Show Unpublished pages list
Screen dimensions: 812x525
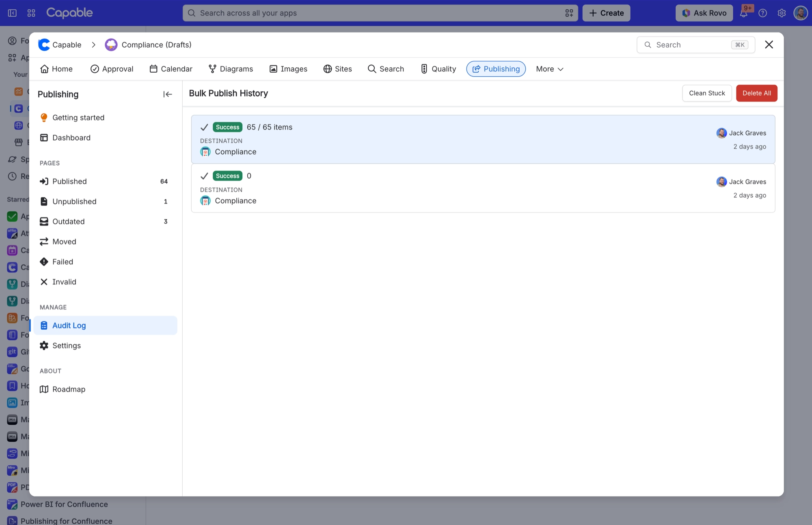pyautogui.click(x=106, y=201)
